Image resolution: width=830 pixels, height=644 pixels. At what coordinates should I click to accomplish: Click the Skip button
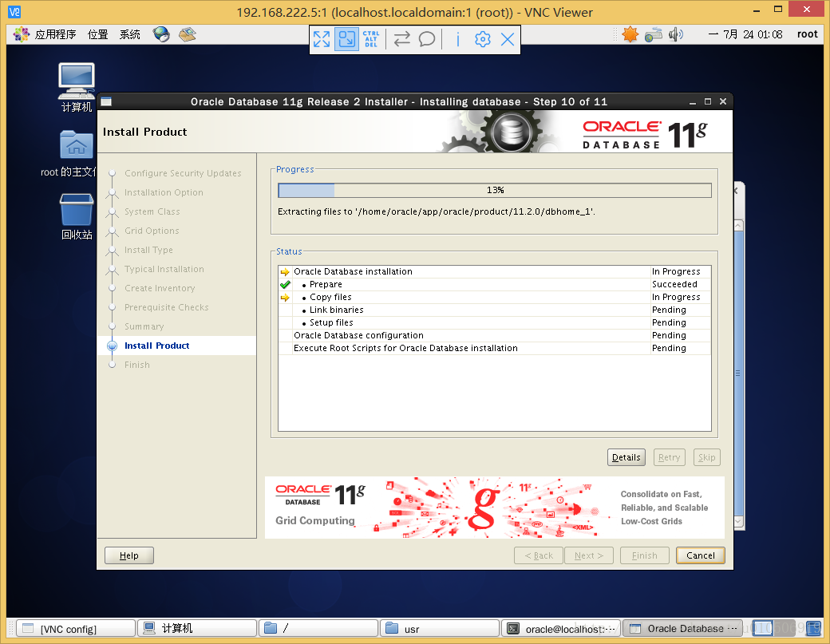tap(706, 457)
